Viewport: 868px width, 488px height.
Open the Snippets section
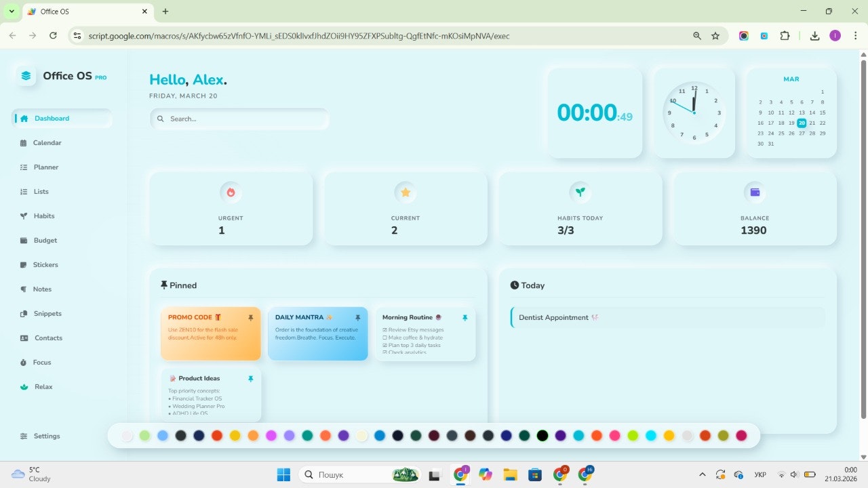click(x=47, y=313)
